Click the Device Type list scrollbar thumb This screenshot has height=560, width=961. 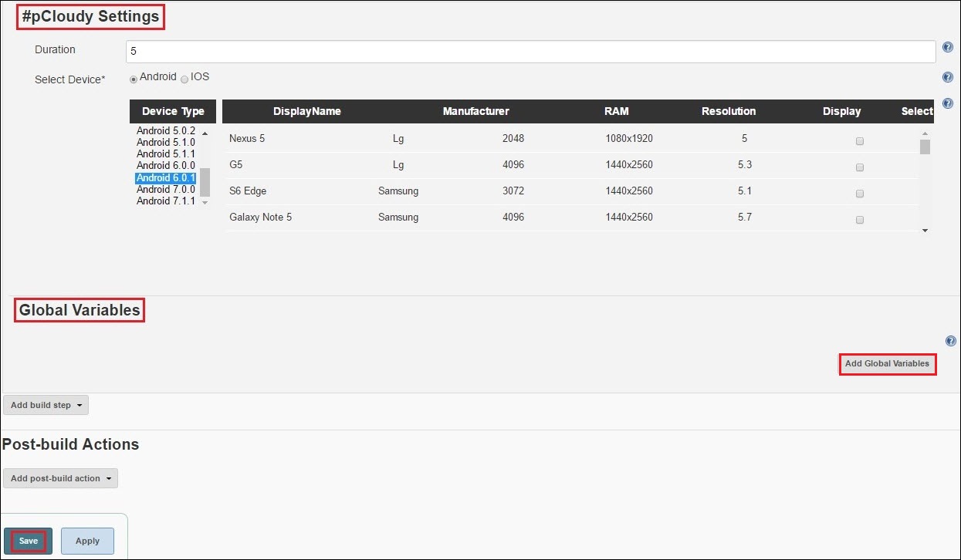coord(205,182)
